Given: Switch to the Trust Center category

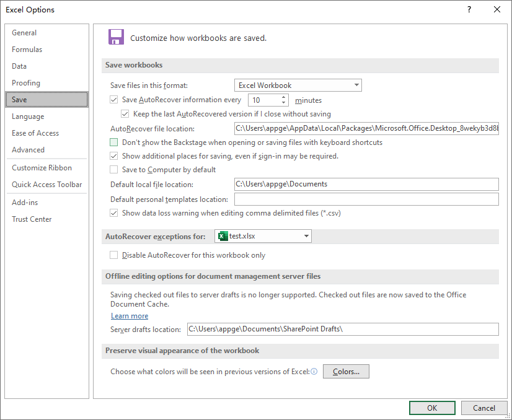Looking at the screenshot, I should click(32, 219).
